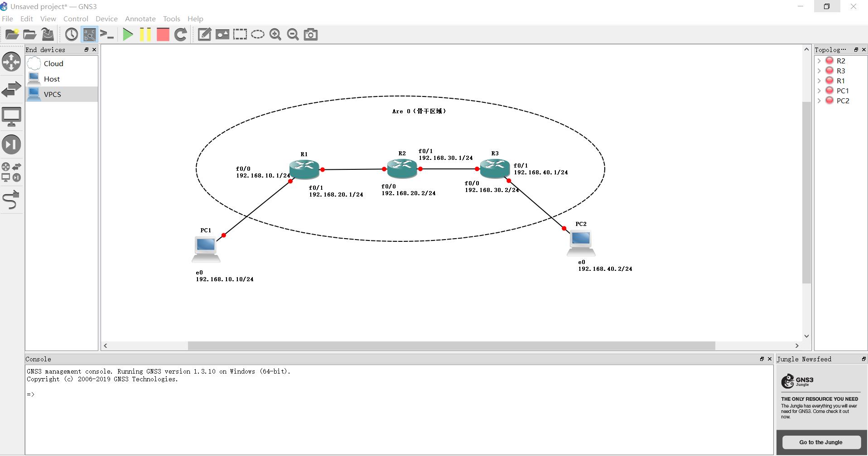This screenshot has width=868, height=456.
Task: Select the Add a note tool
Action: 204,34
